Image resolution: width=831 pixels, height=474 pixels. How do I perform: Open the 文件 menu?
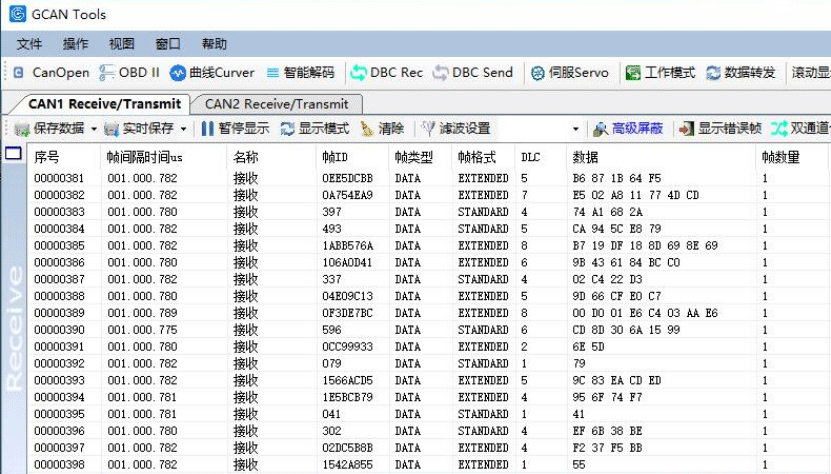point(29,44)
